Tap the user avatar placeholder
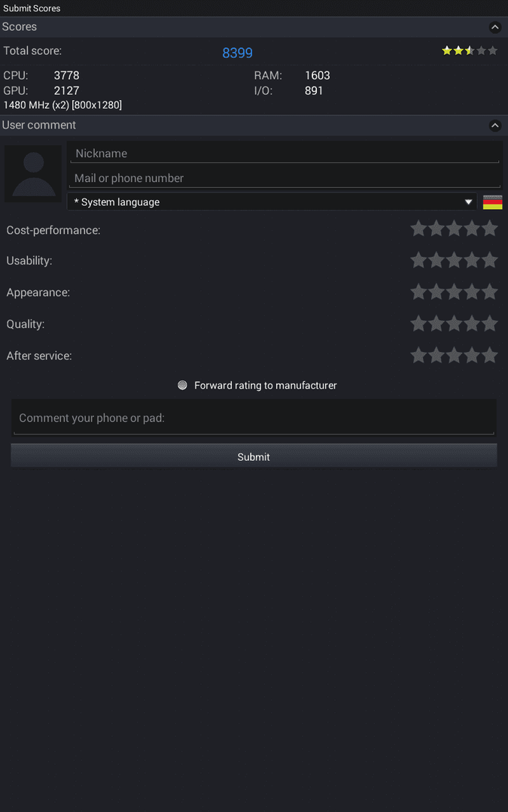Image resolution: width=508 pixels, height=812 pixels. 33,174
